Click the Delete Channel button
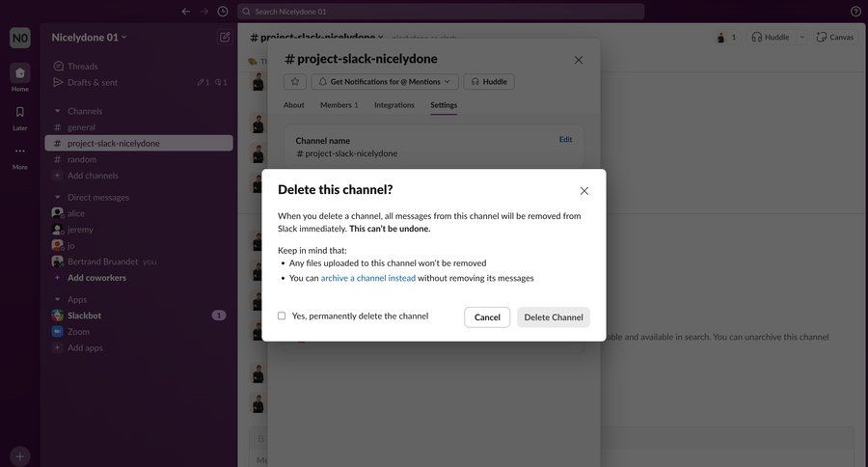868x467 pixels. point(554,317)
